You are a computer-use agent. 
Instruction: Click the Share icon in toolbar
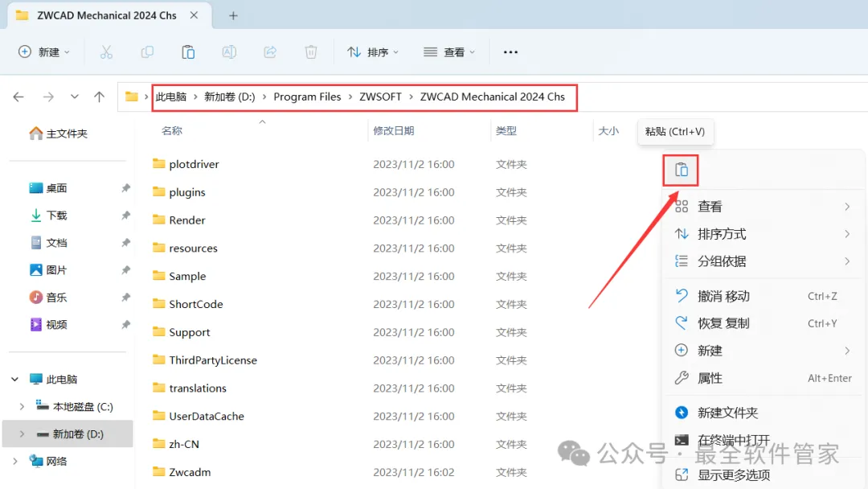[x=270, y=52]
